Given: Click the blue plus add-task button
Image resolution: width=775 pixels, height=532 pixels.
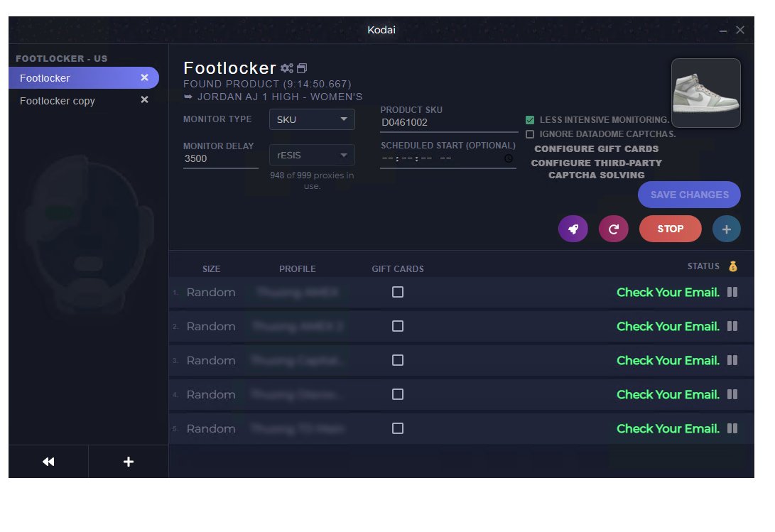Looking at the screenshot, I should pos(726,229).
